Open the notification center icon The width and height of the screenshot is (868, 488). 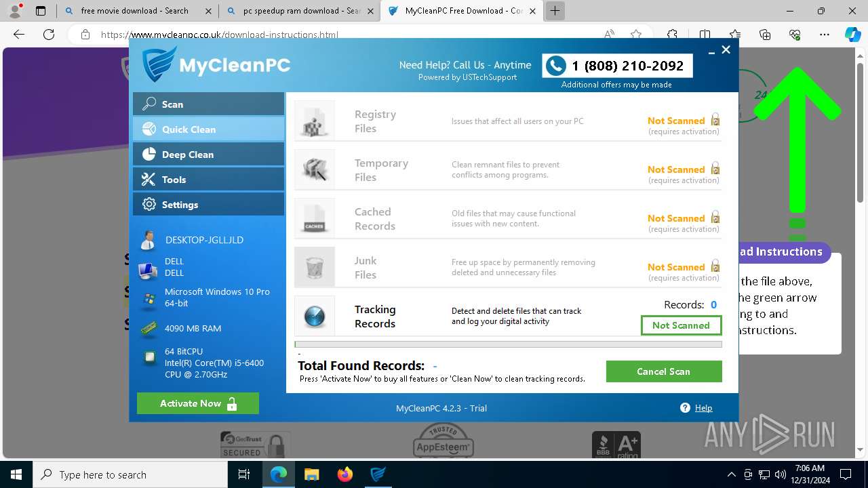(x=846, y=474)
